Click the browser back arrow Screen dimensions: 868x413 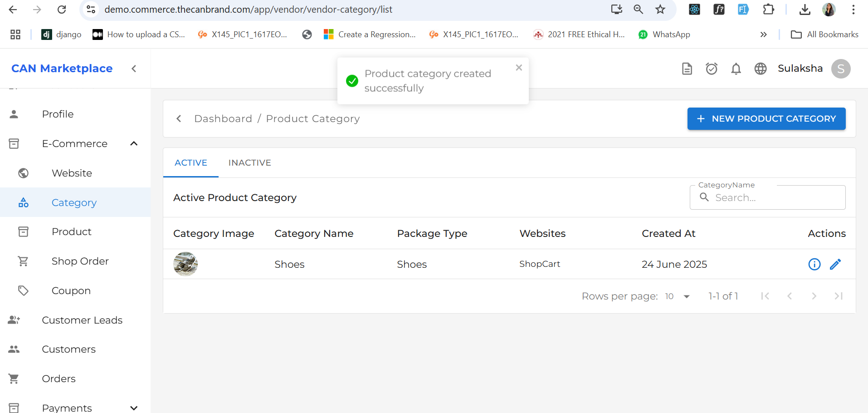13,10
